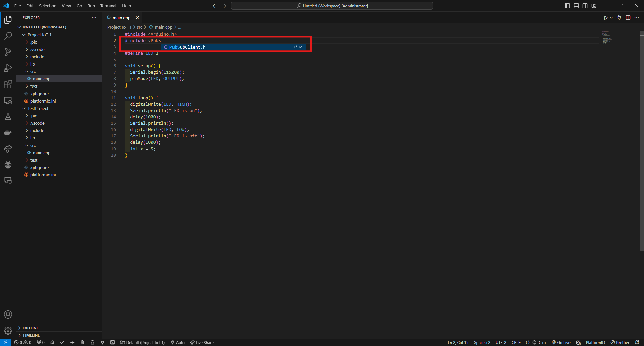Open the Live Share view in activity bar
This screenshot has width=644, height=346.
point(8,149)
